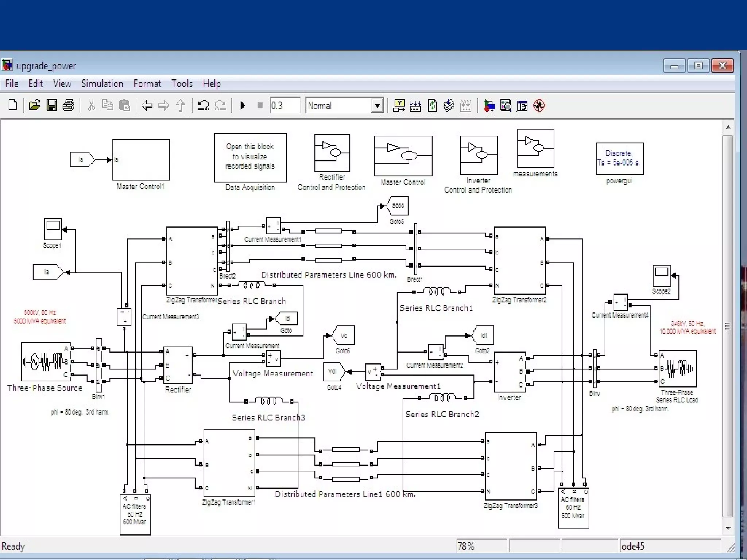Screen dimensions: 747x560
Task: Open the Format menu
Action: 147,84
